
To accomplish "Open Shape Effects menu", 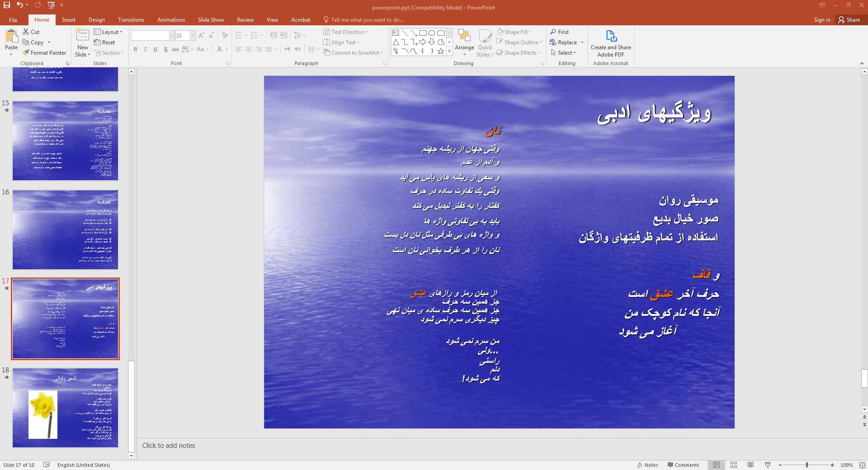I will click(518, 52).
